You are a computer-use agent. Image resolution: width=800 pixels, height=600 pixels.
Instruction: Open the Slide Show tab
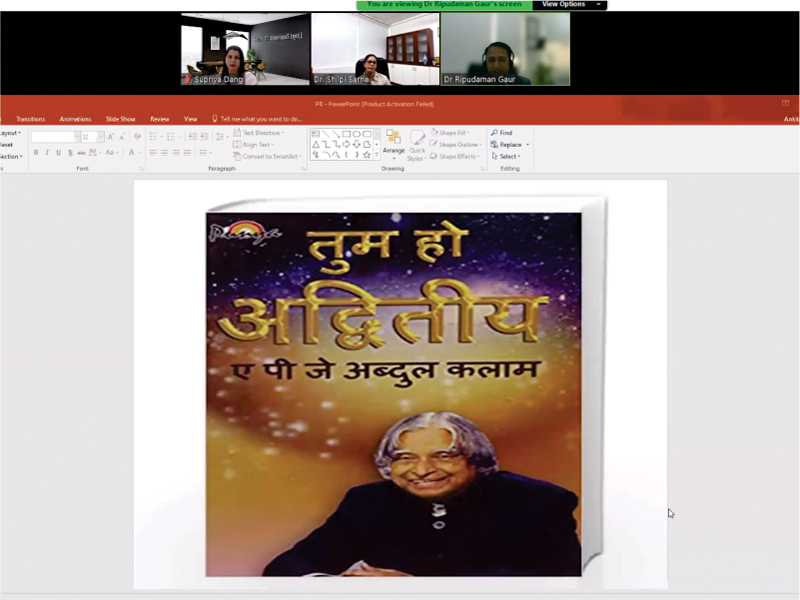[120, 119]
